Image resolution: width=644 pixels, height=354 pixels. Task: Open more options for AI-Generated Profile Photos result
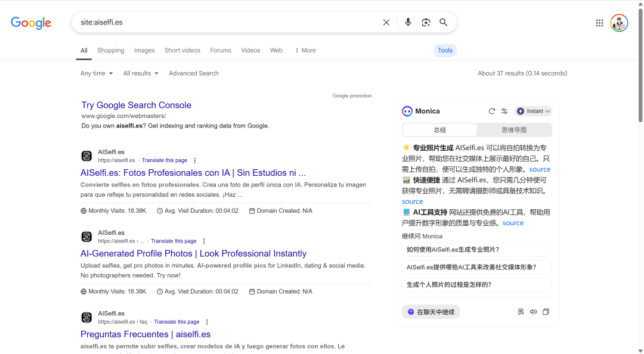tap(204, 241)
